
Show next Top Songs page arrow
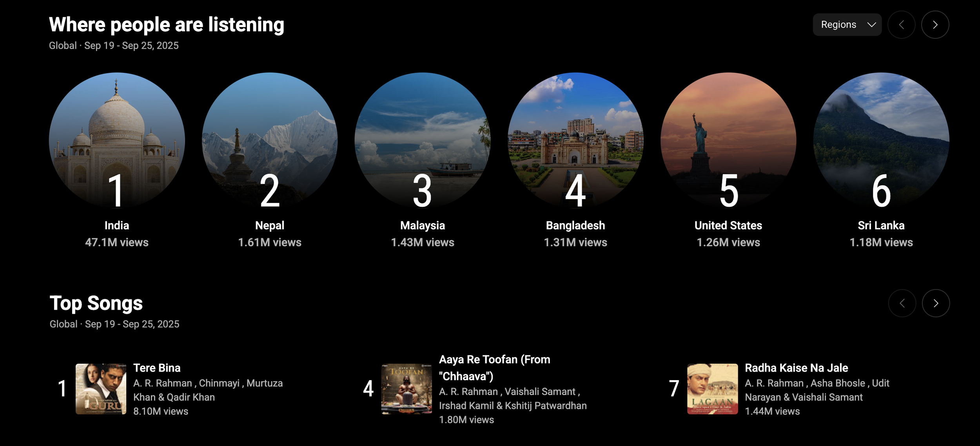[936, 303]
